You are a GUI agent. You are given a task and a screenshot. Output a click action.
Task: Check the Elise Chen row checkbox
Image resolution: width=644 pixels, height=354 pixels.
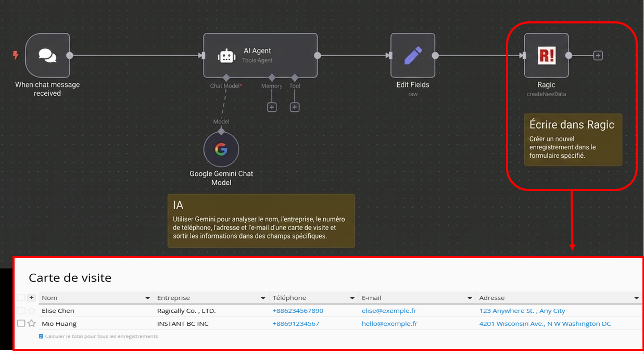coord(21,311)
